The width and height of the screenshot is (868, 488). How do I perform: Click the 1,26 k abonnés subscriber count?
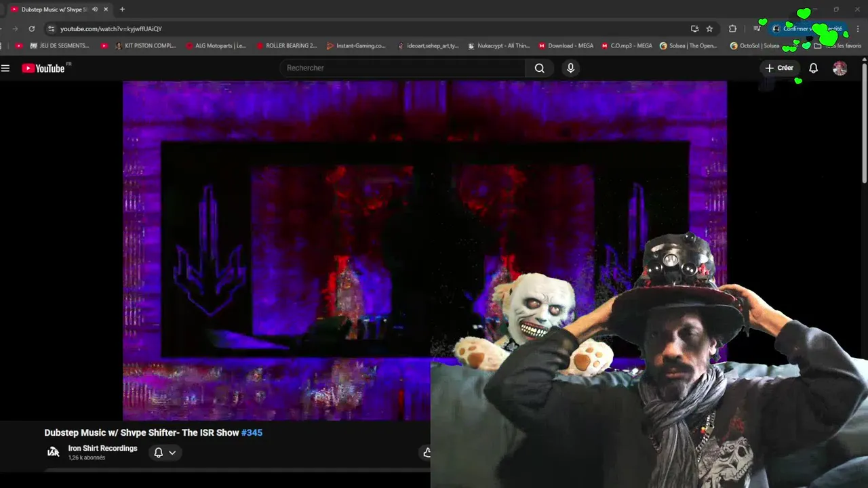(x=87, y=458)
